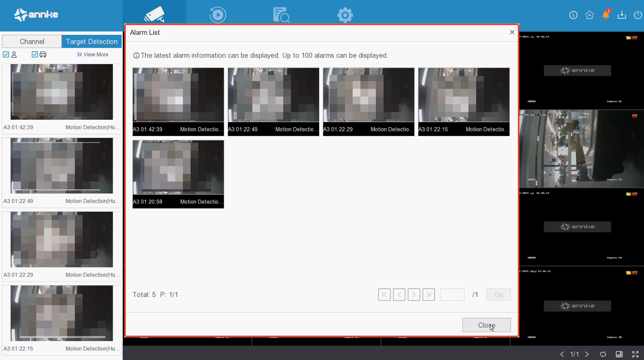The width and height of the screenshot is (644, 360).
Task: Close the Alarm List dialog via X
Action: tap(512, 32)
